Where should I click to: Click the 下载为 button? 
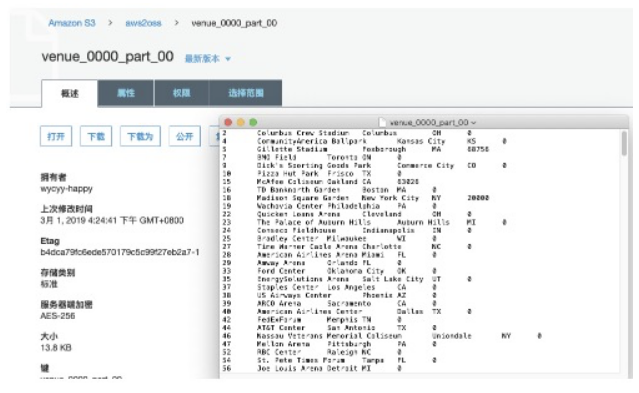(x=140, y=136)
